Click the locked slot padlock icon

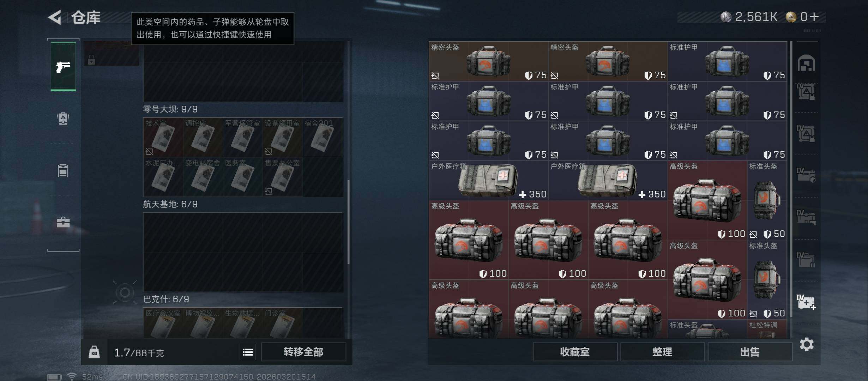pyautogui.click(x=91, y=60)
